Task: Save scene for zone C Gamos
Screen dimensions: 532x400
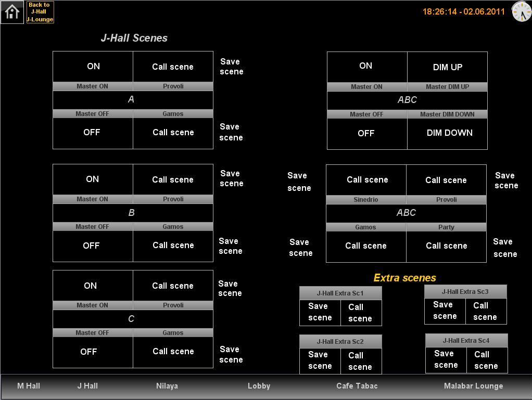Action: point(231,354)
